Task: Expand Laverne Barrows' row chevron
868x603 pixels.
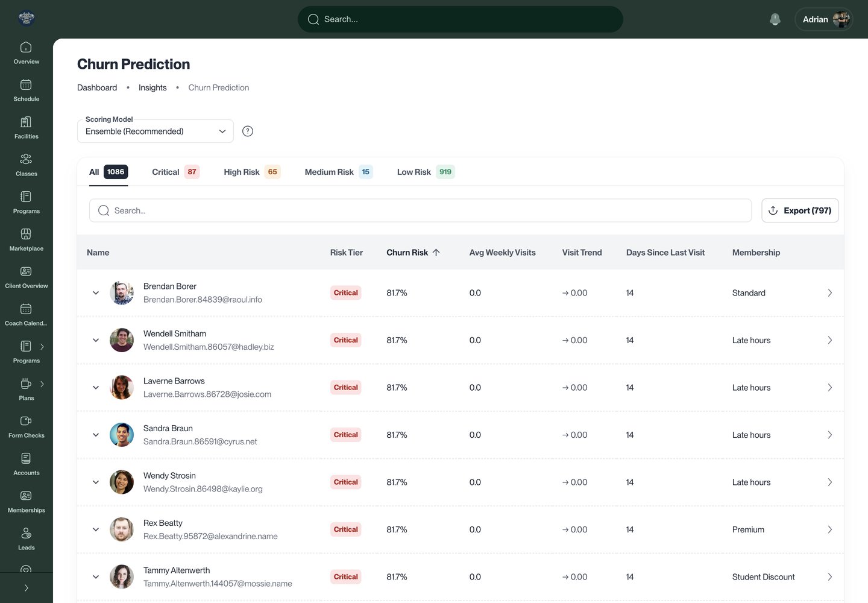Action: (x=95, y=388)
